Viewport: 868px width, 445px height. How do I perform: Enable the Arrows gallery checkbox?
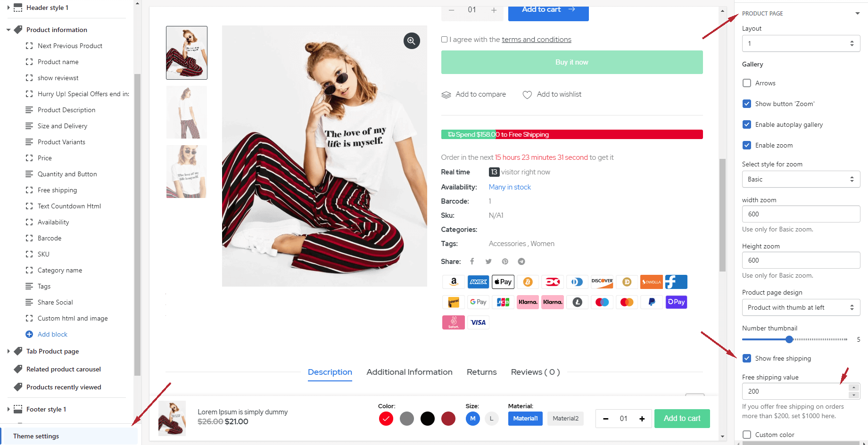(x=747, y=83)
